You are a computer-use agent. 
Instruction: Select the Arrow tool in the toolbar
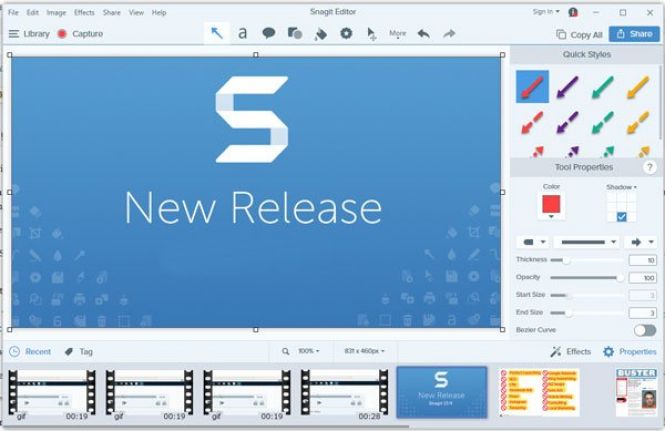(x=217, y=33)
